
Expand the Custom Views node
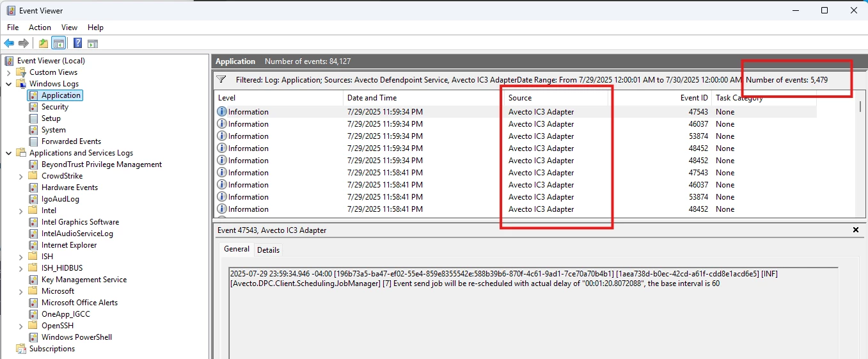point(9,72)
